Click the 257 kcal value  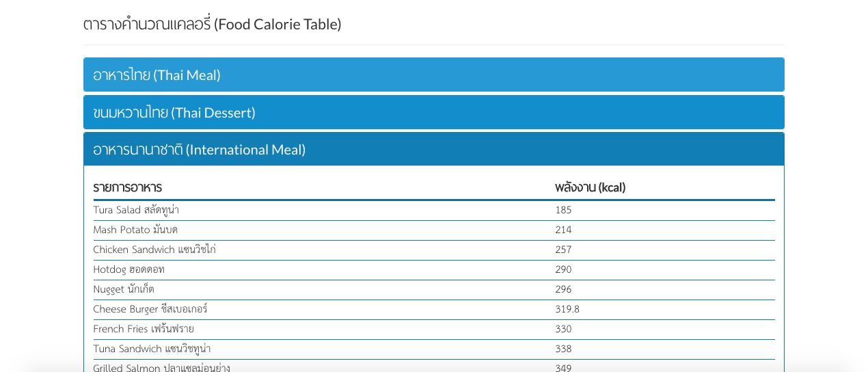[x=563, y=250]
